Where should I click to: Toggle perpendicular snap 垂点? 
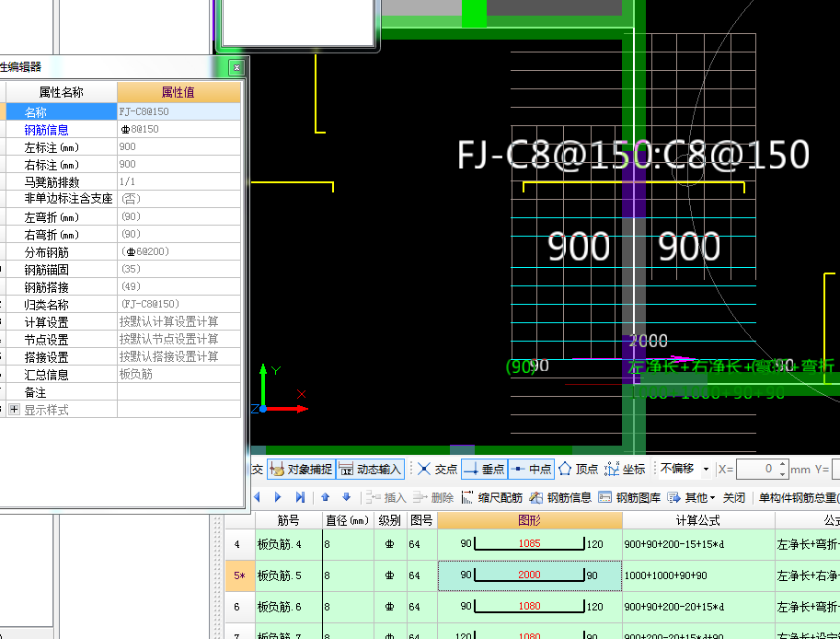click(484, 470)
